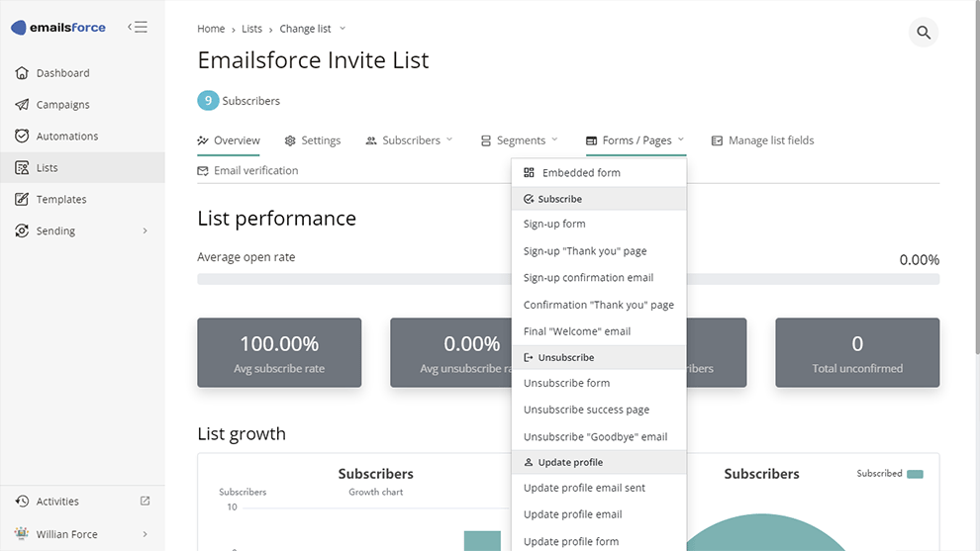The height and width of the screenshot is (551, 980).
Task: Open Dashboard in the sidebar
Action: [x=82, y=73]
